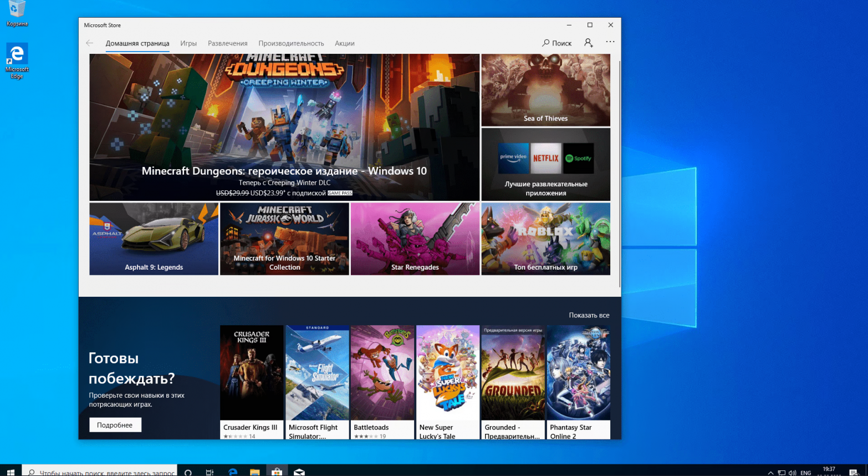This screenshot has height=476, width=868.
Task: Click the Показать все link
Action: 589,315
